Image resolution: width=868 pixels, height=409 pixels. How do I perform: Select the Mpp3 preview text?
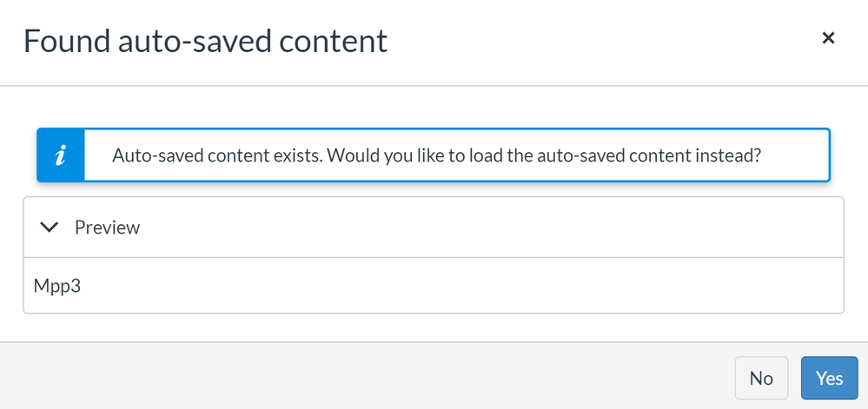(57, 287)
